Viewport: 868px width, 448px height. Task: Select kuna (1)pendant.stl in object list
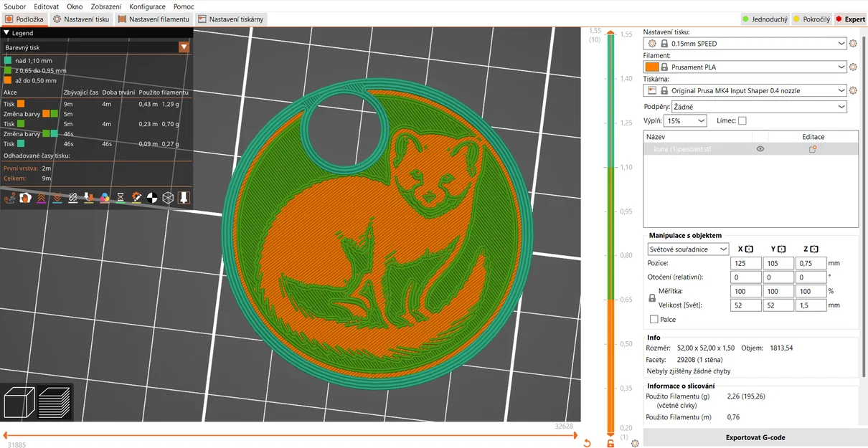[x=751, y=149]
